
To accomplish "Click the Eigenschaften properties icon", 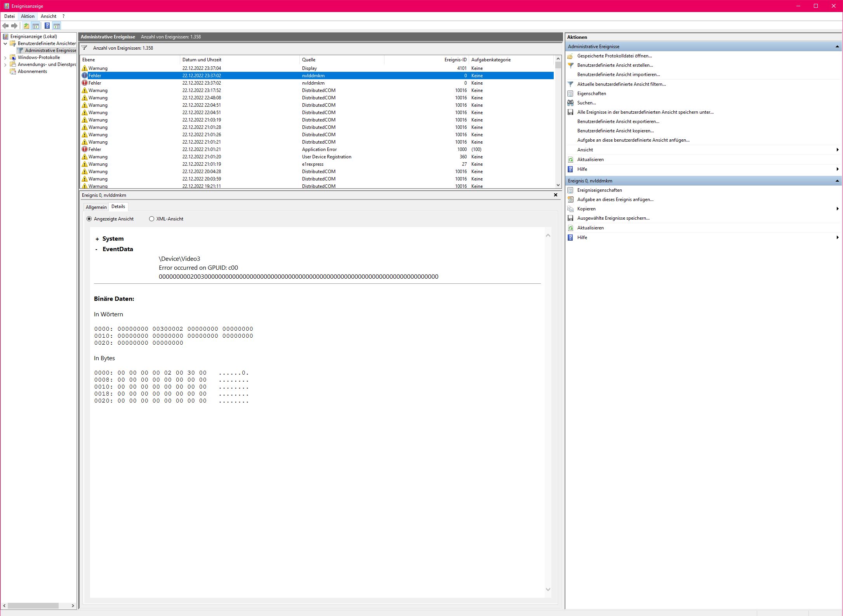I will 570,94.
